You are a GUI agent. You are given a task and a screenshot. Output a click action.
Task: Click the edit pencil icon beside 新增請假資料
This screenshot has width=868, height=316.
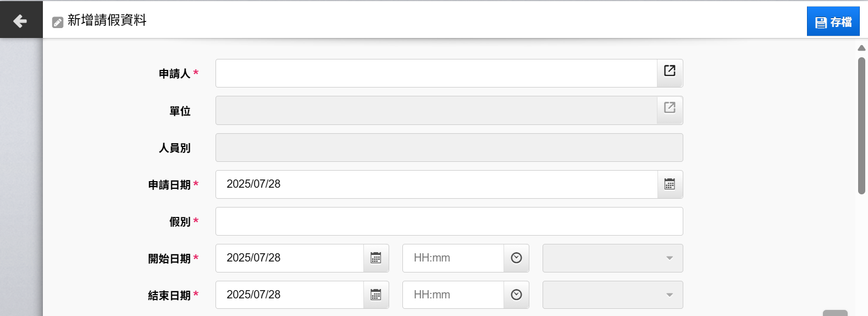[58, 22]
